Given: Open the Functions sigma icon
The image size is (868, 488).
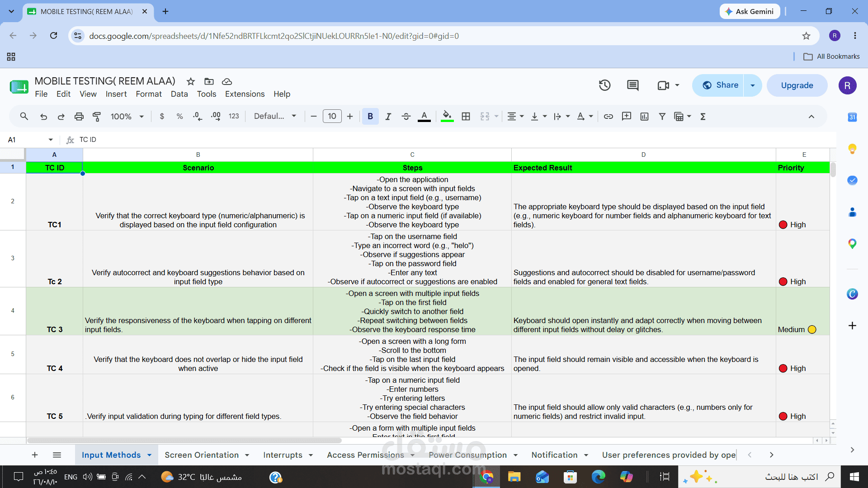Looking at the screenshot, I should coord(703,117).
